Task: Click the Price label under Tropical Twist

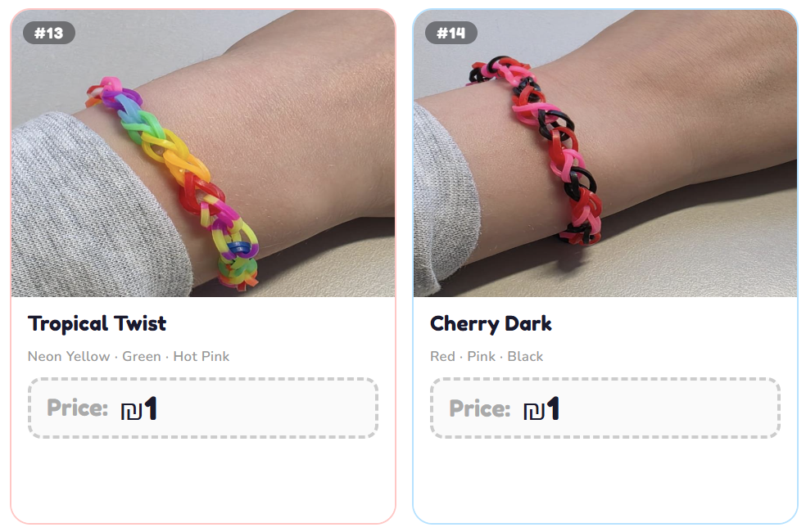Action: [x=78, y=408]
